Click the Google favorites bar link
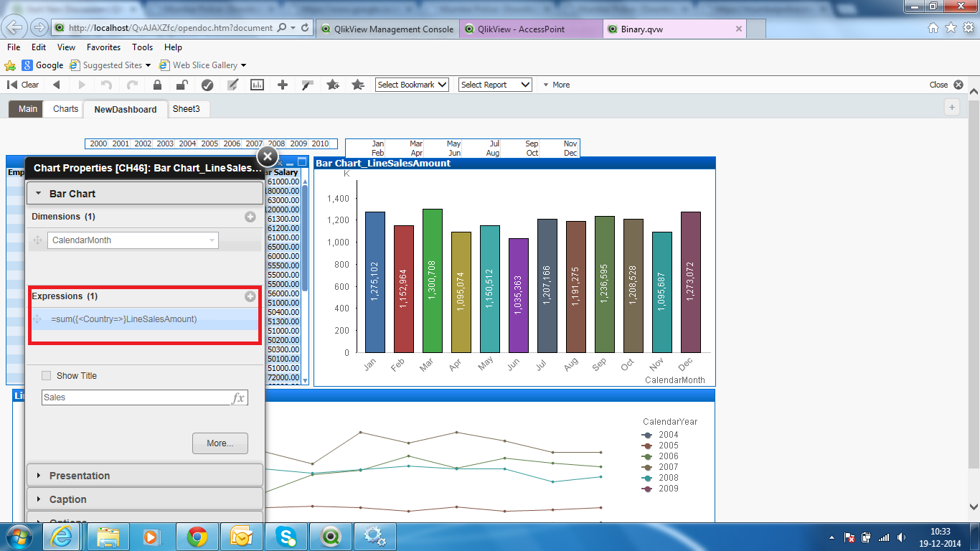 42,65
